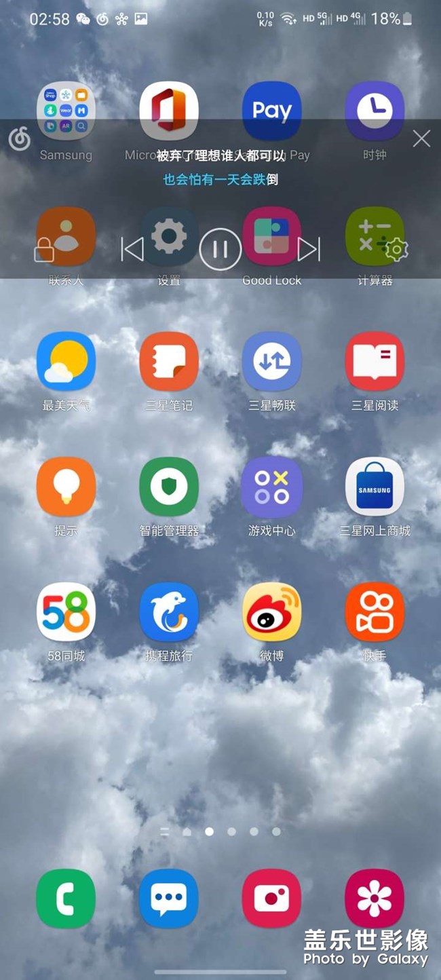
Task: Open Samsung Notes 三星笔记
Action: tap(169, 361)
